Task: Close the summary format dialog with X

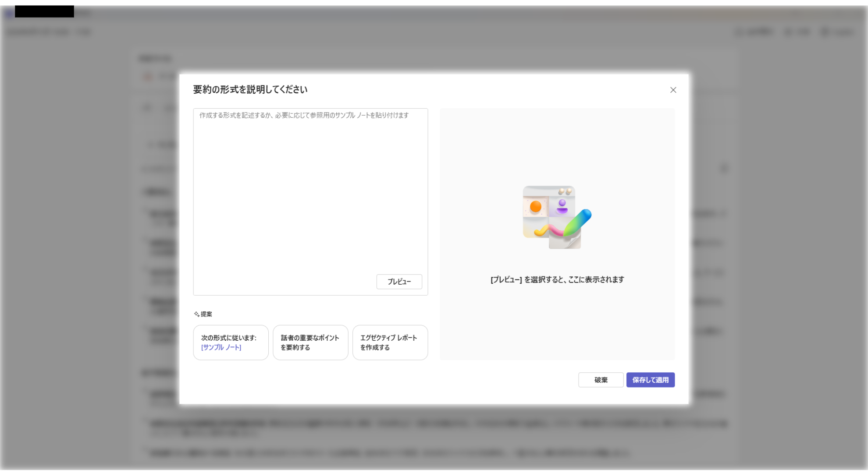Action: pyautogui.click(x=673, y=90)
